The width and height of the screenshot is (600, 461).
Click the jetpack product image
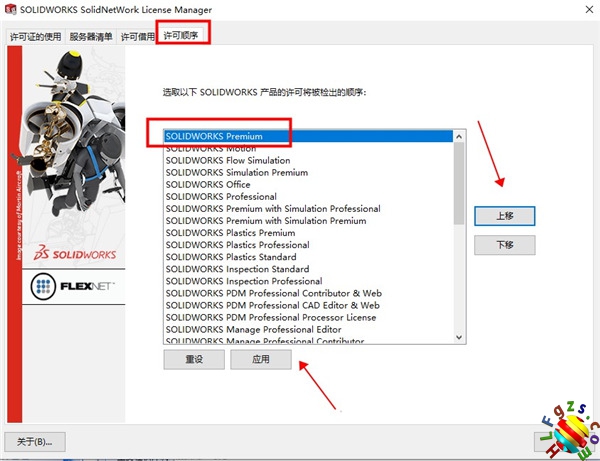[73, 134]
